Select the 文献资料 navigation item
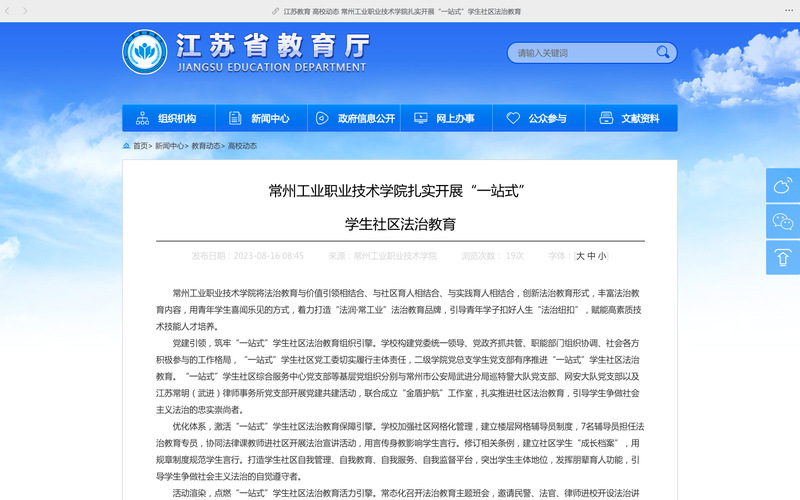 tap(630, 118)
